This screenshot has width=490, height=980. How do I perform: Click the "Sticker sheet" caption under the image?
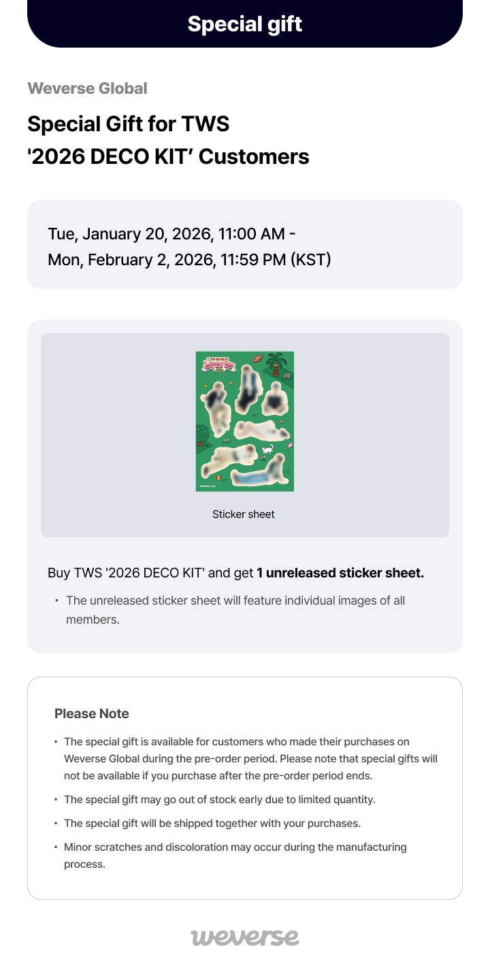(244, 514)
